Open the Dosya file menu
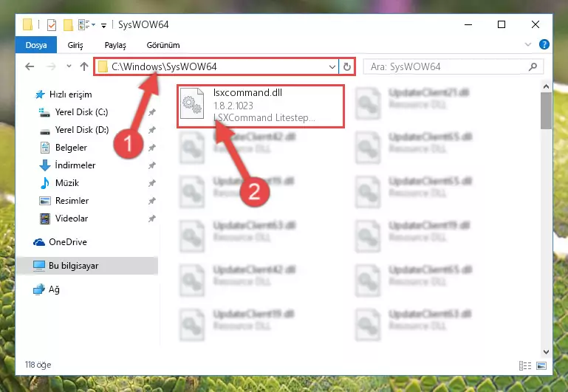568x392 pixels. [36, 45]
